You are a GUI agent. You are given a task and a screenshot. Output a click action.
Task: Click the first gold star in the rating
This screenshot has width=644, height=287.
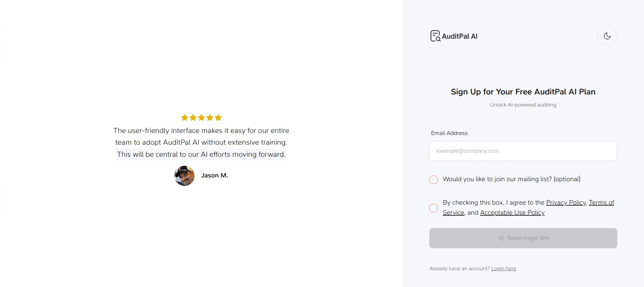184,118
